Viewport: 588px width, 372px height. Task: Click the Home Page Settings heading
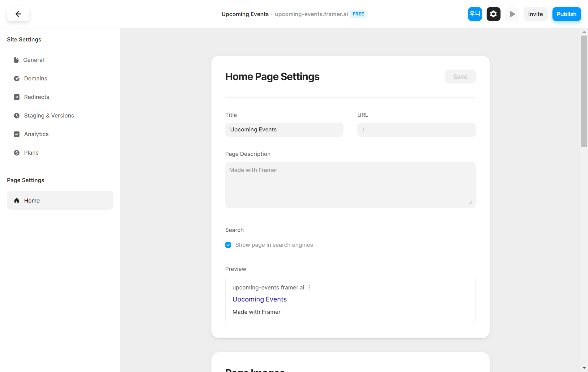[272, 77]
